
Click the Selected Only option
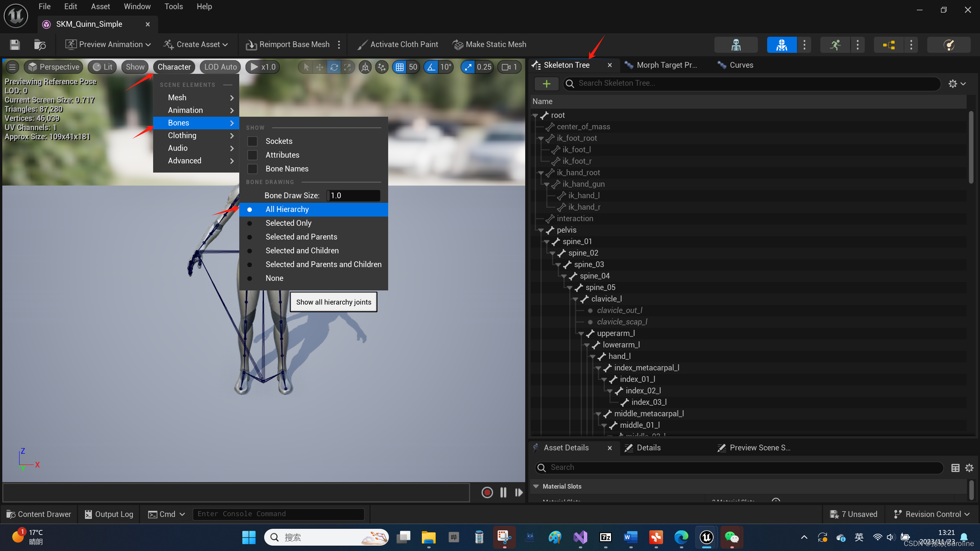(x=288, y=223)
